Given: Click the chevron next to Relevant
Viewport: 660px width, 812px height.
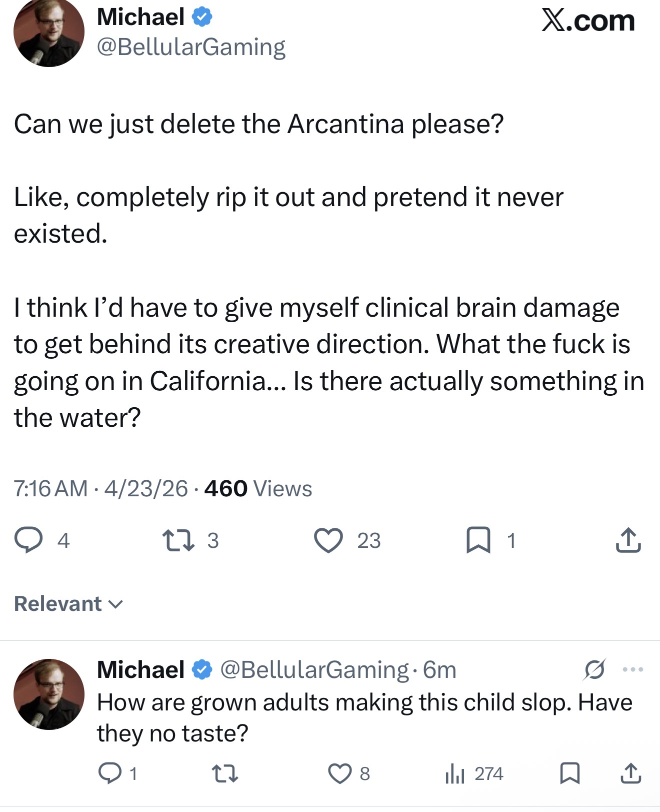Looking at the screenshot, I should [x=115, y=605].
